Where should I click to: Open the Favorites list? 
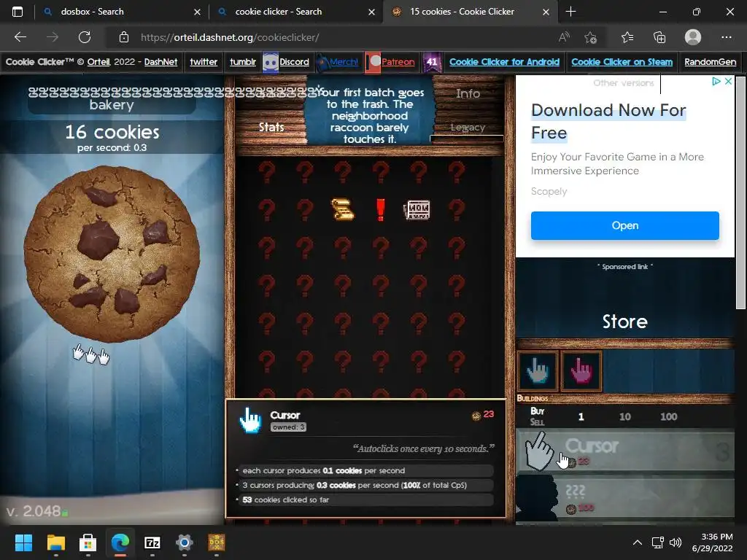point(627,37)
